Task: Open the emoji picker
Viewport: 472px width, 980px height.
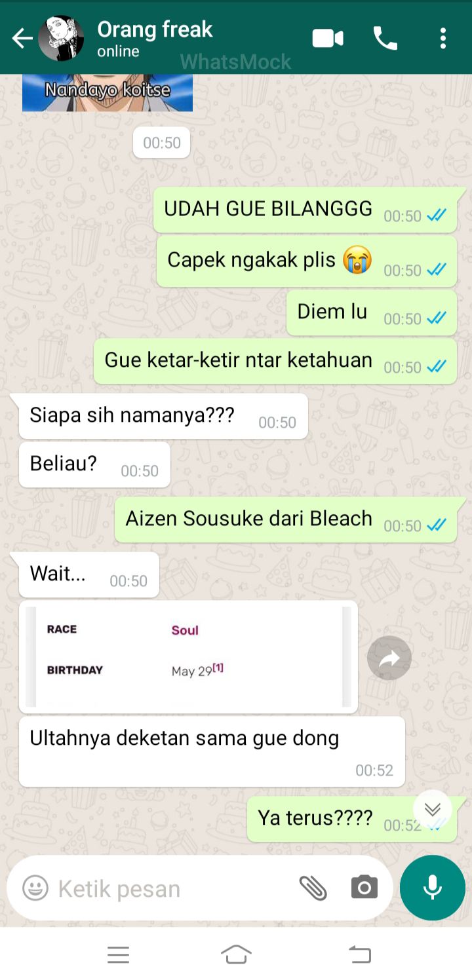Action: point(35,888)
